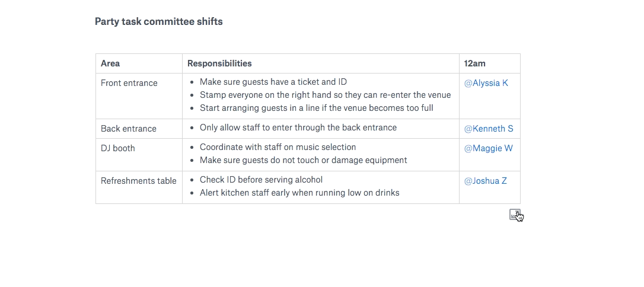The image size is (644, 287).
Task: Select the @Joshua Z mention
Action: tap(485, 181)
